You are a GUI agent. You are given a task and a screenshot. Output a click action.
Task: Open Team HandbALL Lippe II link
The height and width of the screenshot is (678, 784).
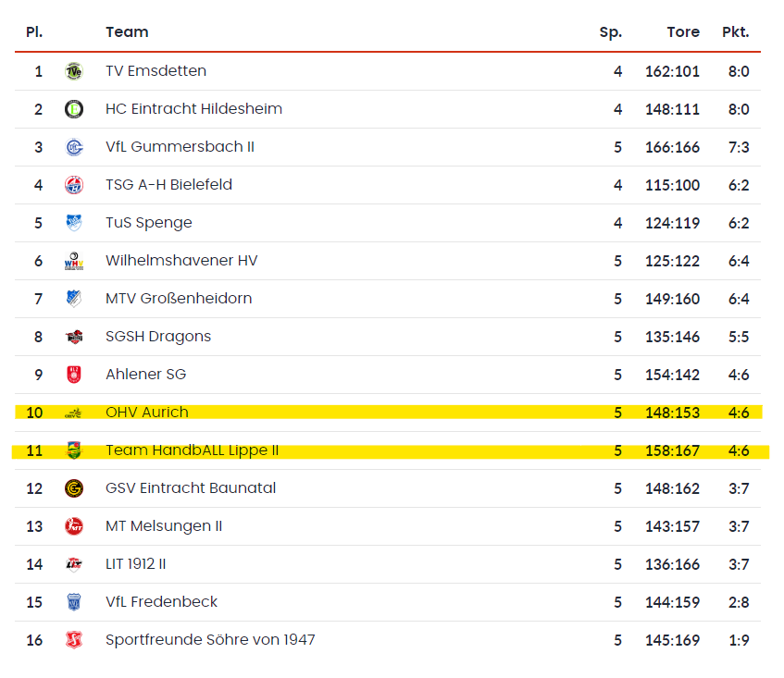192,450
